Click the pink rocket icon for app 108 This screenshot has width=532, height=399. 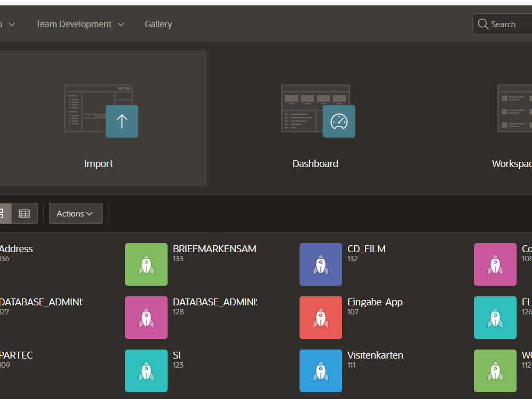(495, 264)
